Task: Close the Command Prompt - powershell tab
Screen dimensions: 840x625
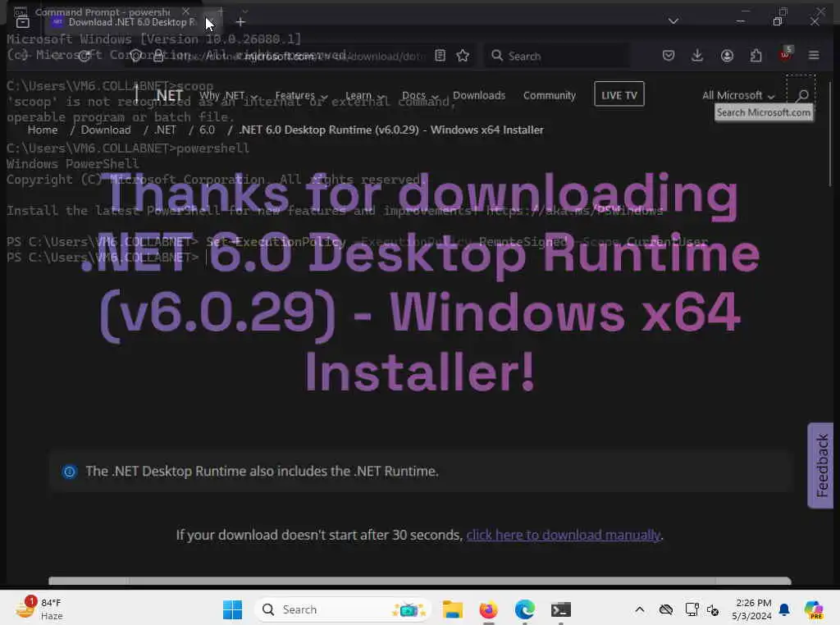Action: [x=185, y=11]
